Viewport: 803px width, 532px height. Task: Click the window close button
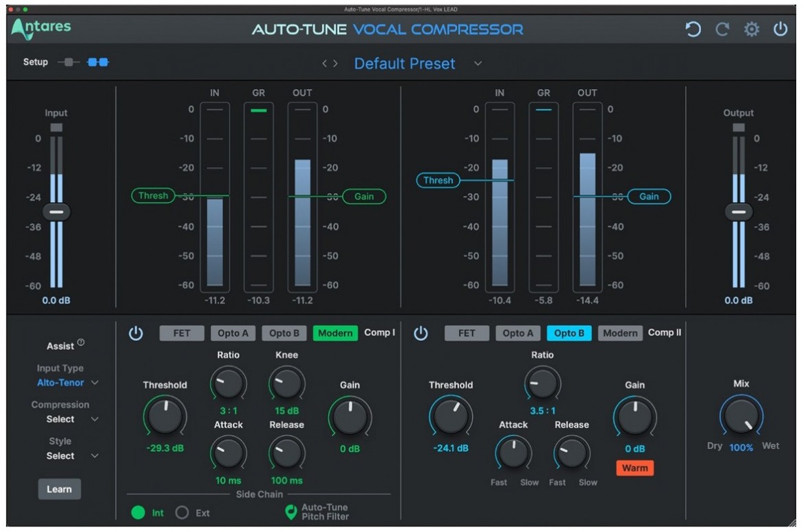(x=11, y=9)
